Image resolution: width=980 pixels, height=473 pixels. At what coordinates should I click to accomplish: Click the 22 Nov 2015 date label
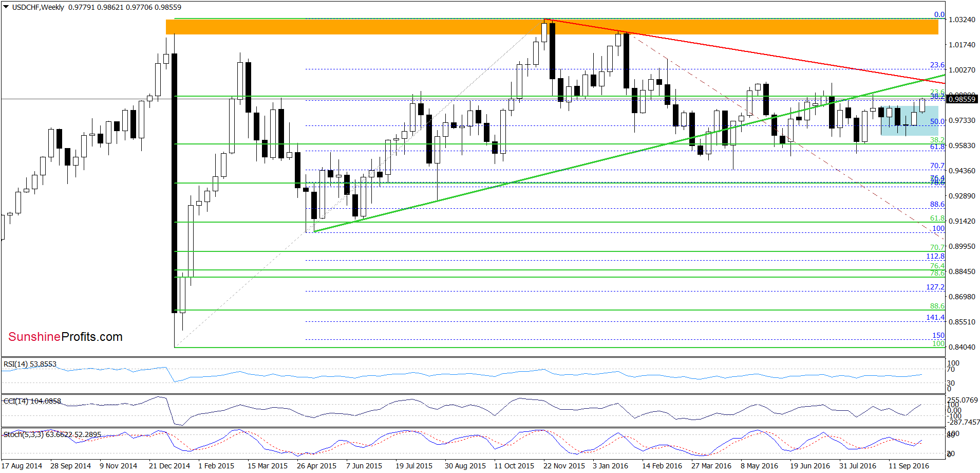tap(564, 466)
